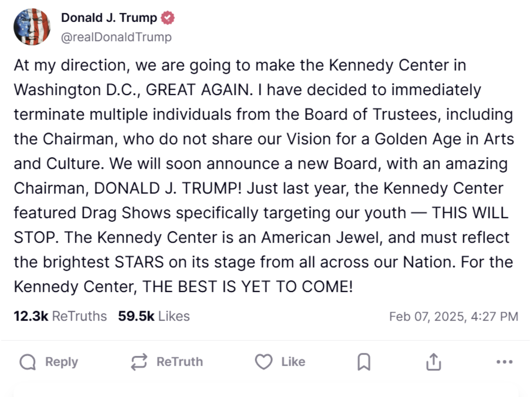532x397 pixels.
Task: Open the three-dot more options menu
Action: (x=504, y=362)
